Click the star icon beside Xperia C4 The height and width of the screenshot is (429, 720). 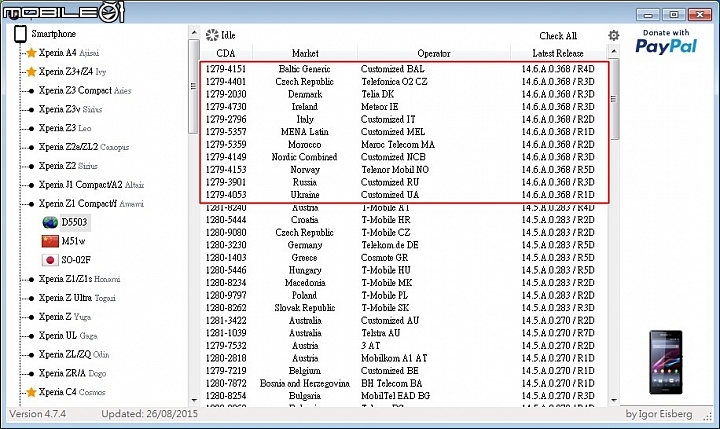tap(31, 392)
